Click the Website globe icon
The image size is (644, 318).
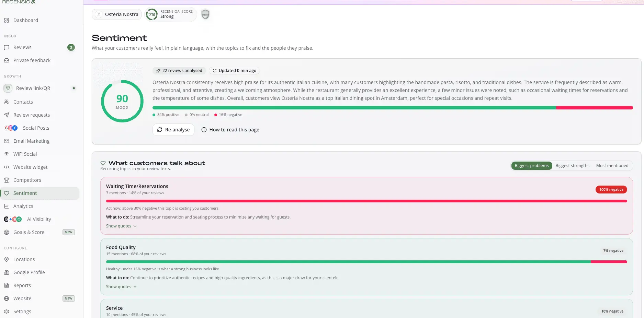[7, 298]
